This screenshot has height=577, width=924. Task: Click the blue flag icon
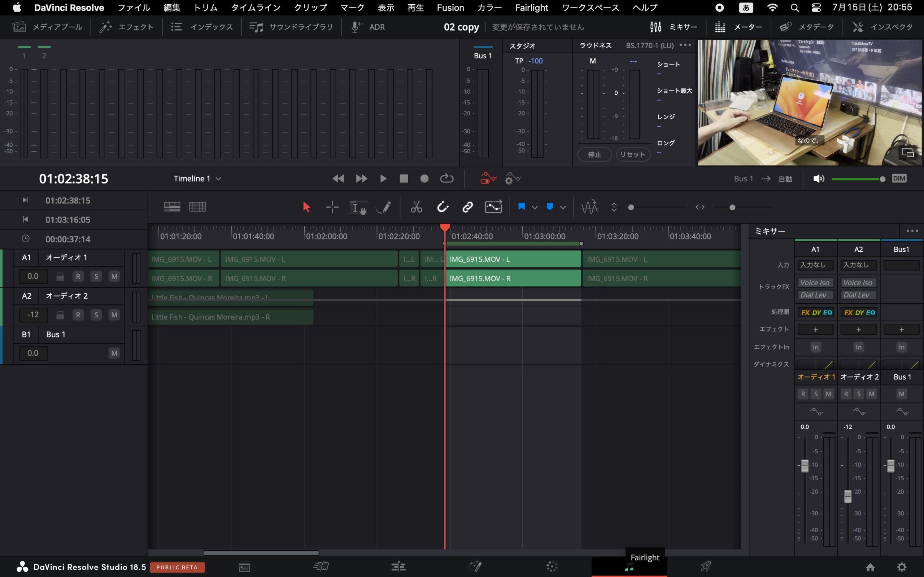[x=521, y=207]
